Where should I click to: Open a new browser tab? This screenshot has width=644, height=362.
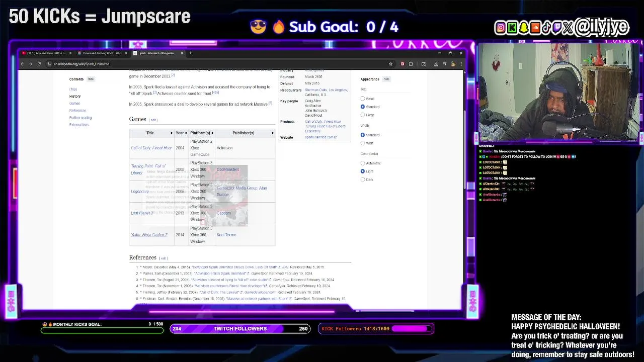click(x=190, y=53)
